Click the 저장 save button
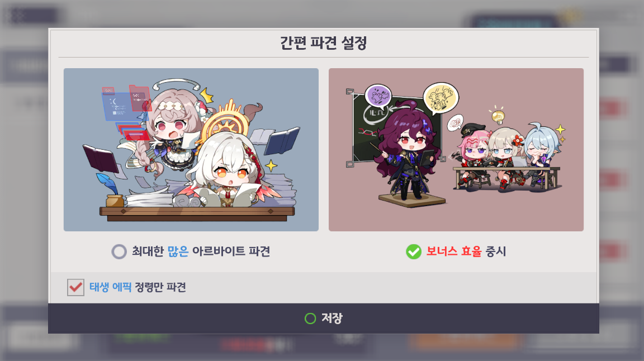The height and width of the screenshot is (361, 644). 323,319
